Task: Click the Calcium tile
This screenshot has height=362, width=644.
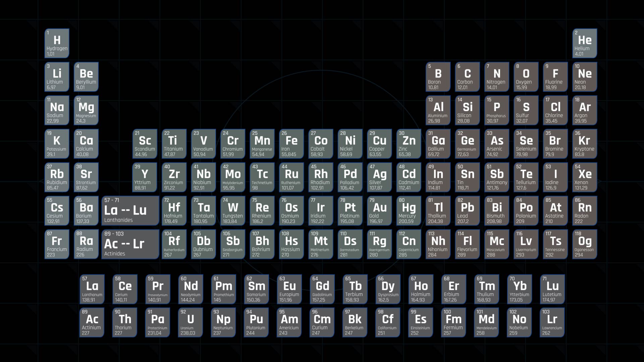Action: pos(86,144)
